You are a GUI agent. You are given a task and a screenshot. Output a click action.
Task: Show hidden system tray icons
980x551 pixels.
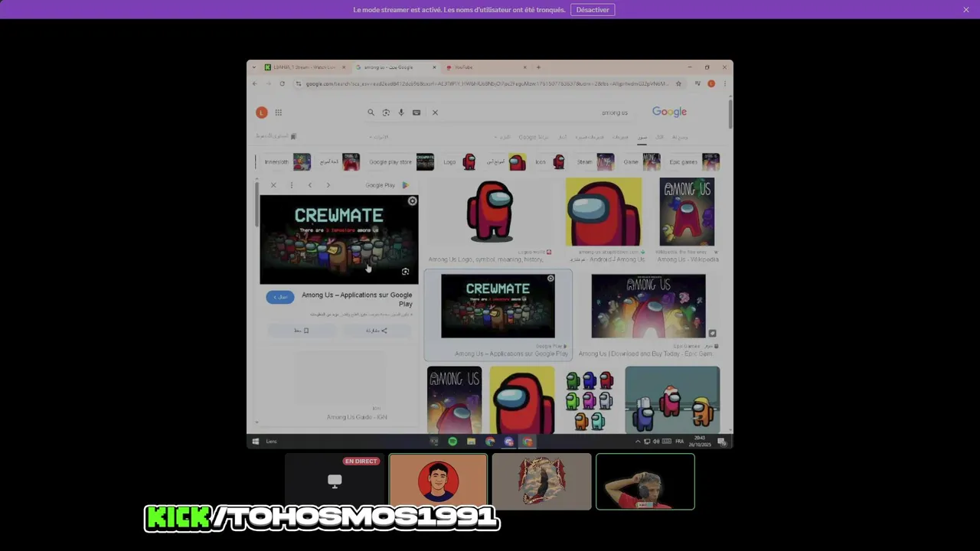pyautogui.click(x=638, y=442)
